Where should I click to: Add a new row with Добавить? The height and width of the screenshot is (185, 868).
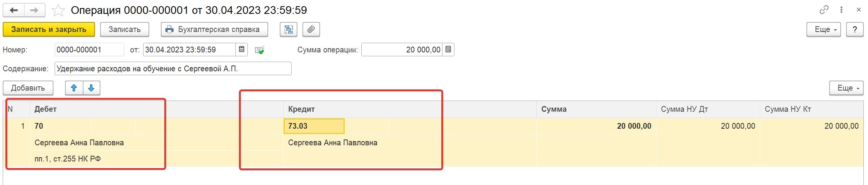[x=28, y=88]
